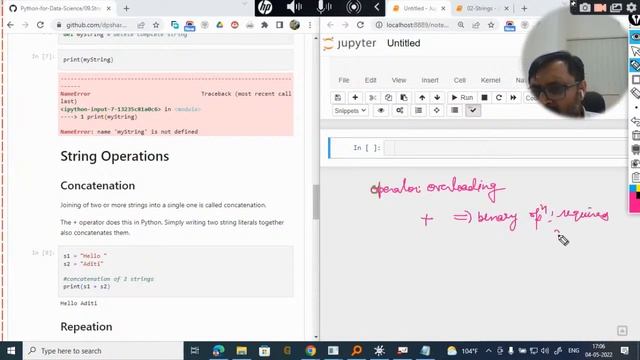Viewport: 640px width, 360px height.
Task: Open the File menu in Jupyter
Action: pos(344,80)
